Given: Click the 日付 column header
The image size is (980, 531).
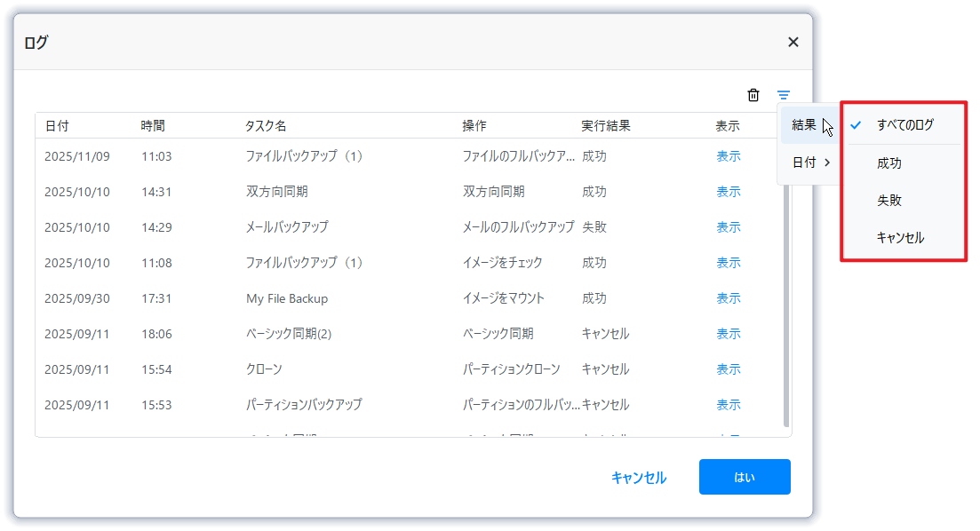Looking at the screenshot, I should click(x=57, y=126).
